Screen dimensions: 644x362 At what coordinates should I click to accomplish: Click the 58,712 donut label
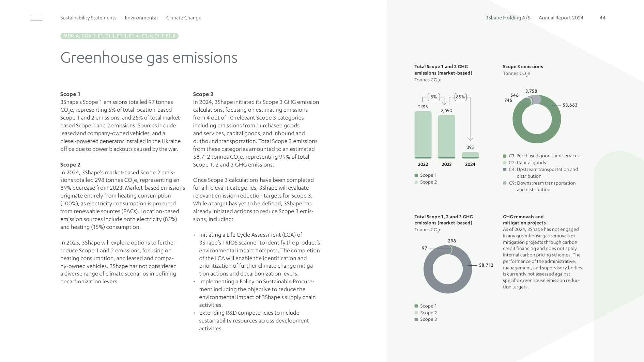coord(486,265)
